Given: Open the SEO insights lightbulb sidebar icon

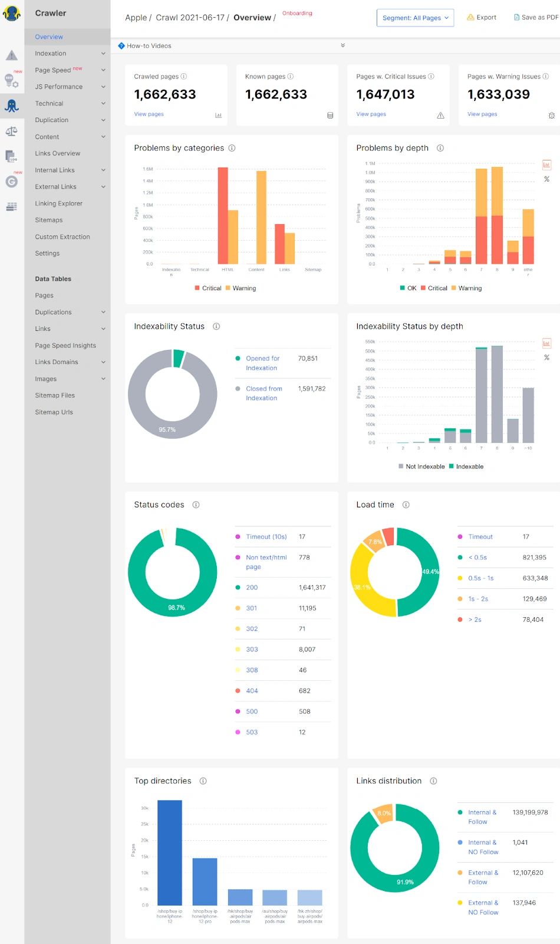Looking at the screenshot, I should 12,81.
